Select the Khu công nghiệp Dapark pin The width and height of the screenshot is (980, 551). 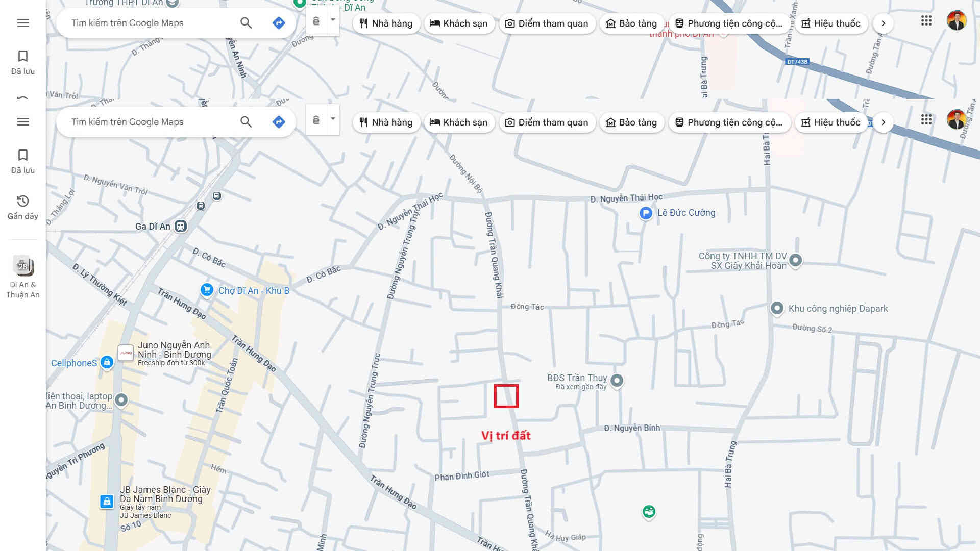(x=777, y=308)
